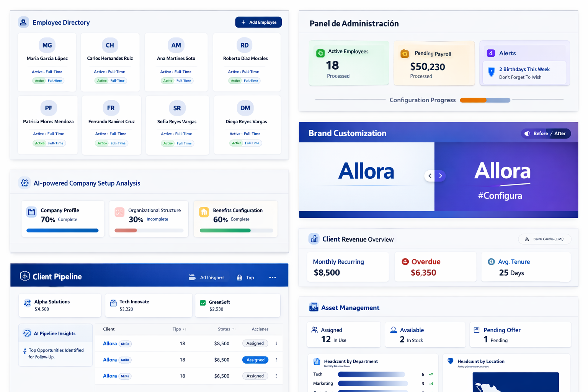
Task: Click the AI Pipeline Insights sparkle icon
Action: pos(26,333)
